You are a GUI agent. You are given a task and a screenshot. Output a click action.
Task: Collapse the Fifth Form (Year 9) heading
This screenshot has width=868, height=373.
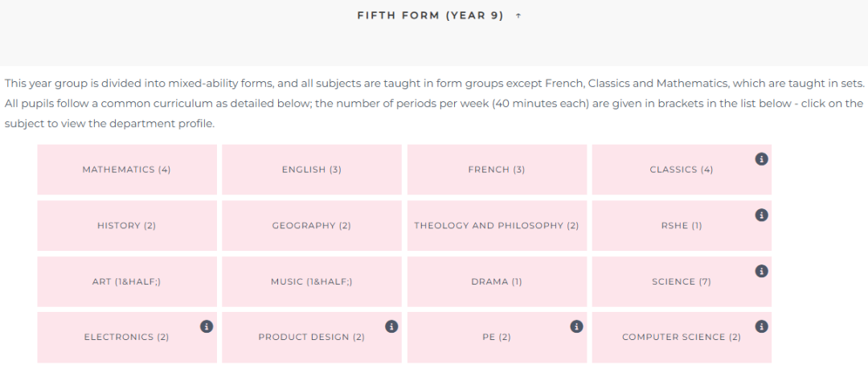(x=431, y=16)
